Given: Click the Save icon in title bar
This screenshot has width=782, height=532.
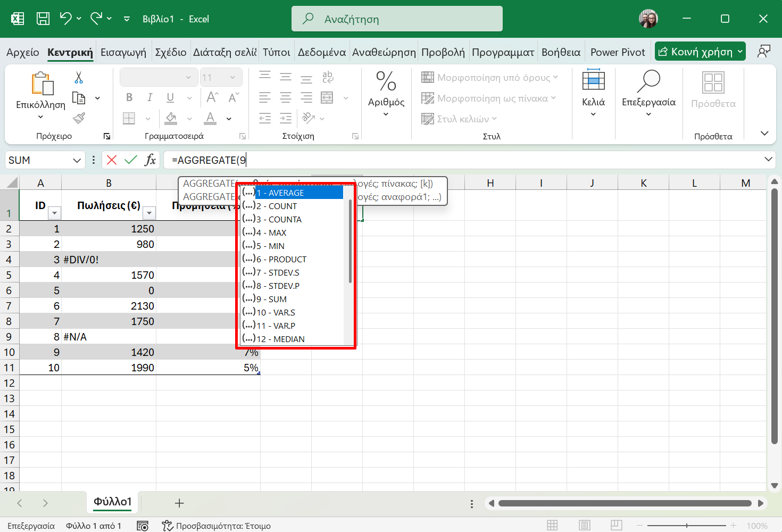Looking at the screenshot, I should pyautogui.click(x=43, y=19).
